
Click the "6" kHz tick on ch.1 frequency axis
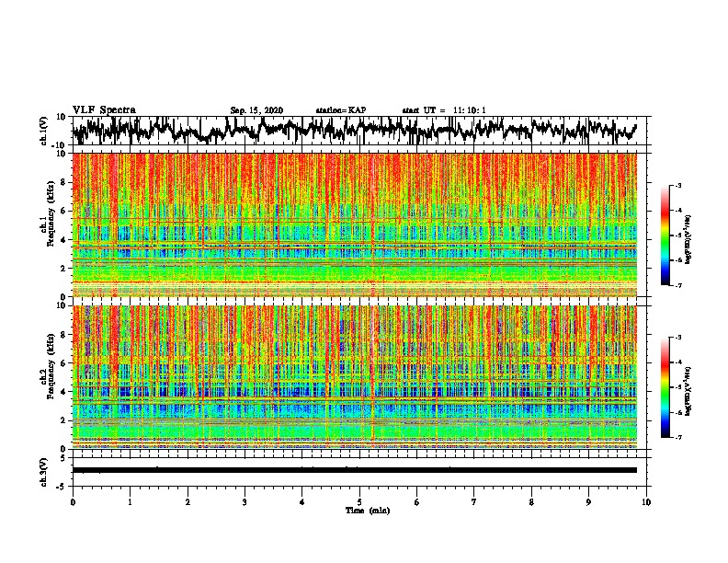pyautogui.click(x=64, y=211)
